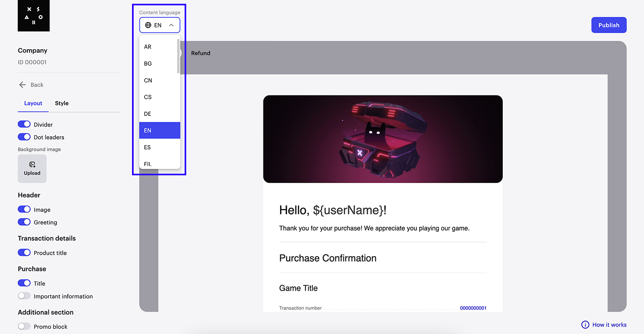Image resolution: width=644 pixels, height=334 pixels.
Task: Disable the Dot leaders toggle
Action: point(24,137)
